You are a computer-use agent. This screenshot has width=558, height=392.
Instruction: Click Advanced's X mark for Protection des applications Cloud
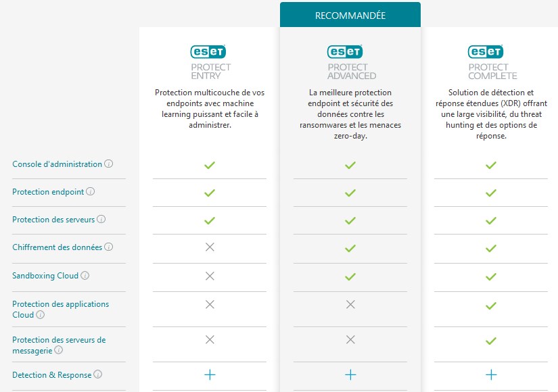pos(350,304)
